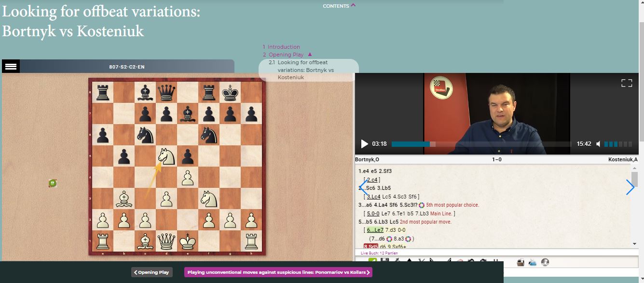This screenshot has width=644, height=283.
Task: Mute the video player speaker icon
Action: [598, 143]
